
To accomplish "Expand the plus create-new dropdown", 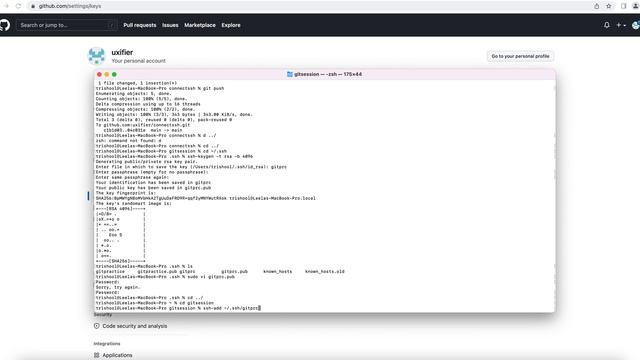I will click(621, 25).
